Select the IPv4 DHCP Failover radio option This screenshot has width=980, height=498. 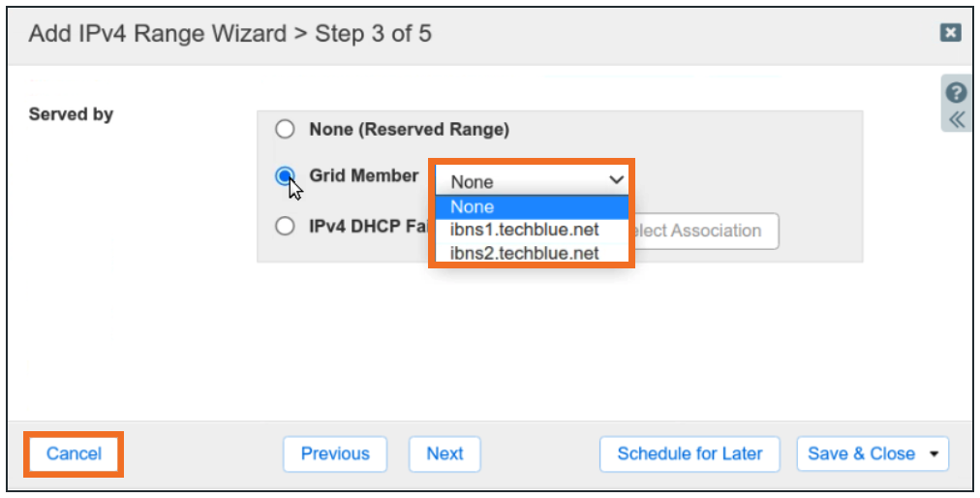(x=285, y=226)
